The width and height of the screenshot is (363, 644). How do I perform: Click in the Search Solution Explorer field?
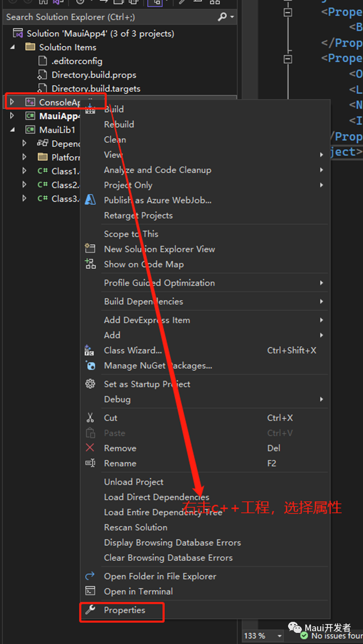(111, 17)
